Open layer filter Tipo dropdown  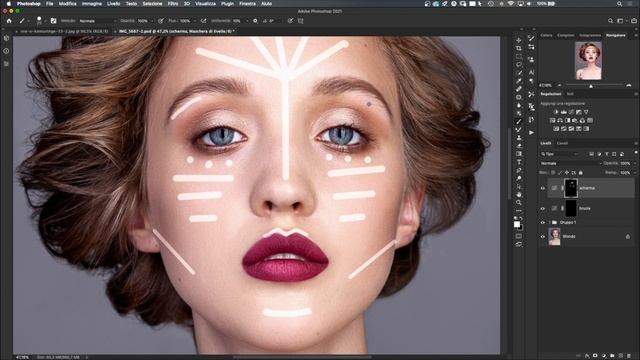click(x=560, y=154)
